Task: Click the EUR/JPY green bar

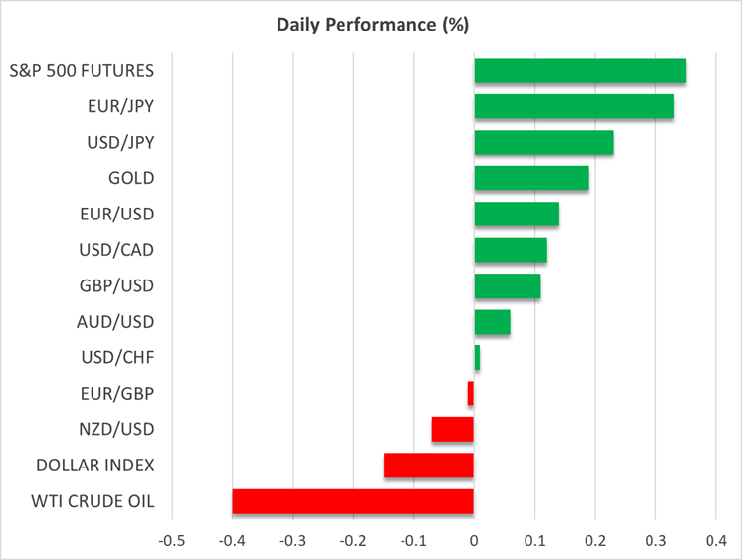Action: (x=574, y=106)
